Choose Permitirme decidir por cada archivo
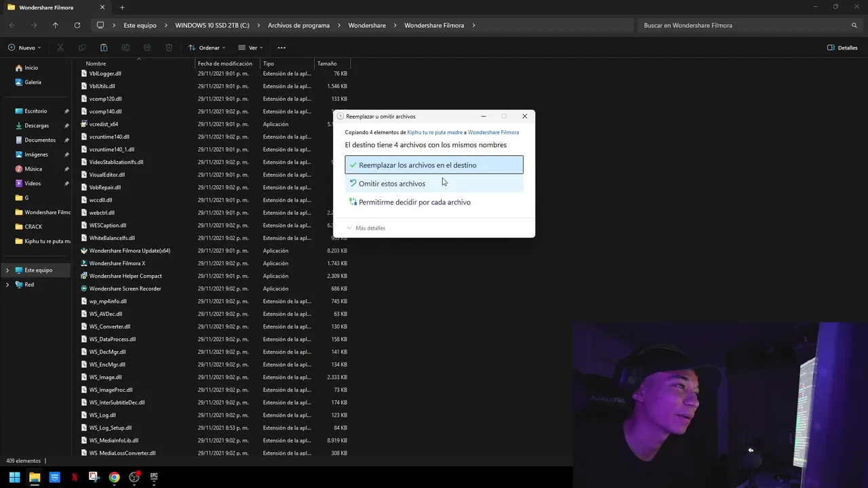Screen dimensions: 868x488 pyautogui.click(x=434, y=202)
